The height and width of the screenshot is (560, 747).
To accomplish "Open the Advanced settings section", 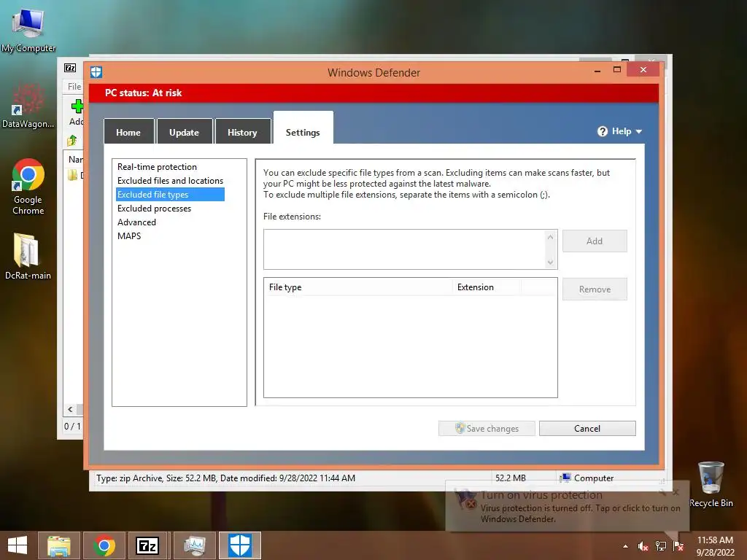I will pos(136,222).
